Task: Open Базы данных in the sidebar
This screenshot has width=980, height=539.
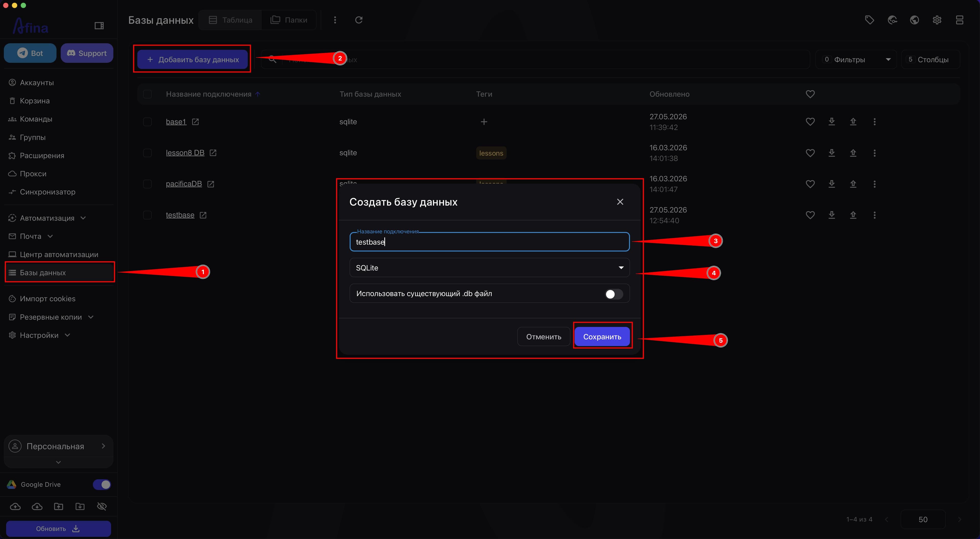Action: click(59, 273)
